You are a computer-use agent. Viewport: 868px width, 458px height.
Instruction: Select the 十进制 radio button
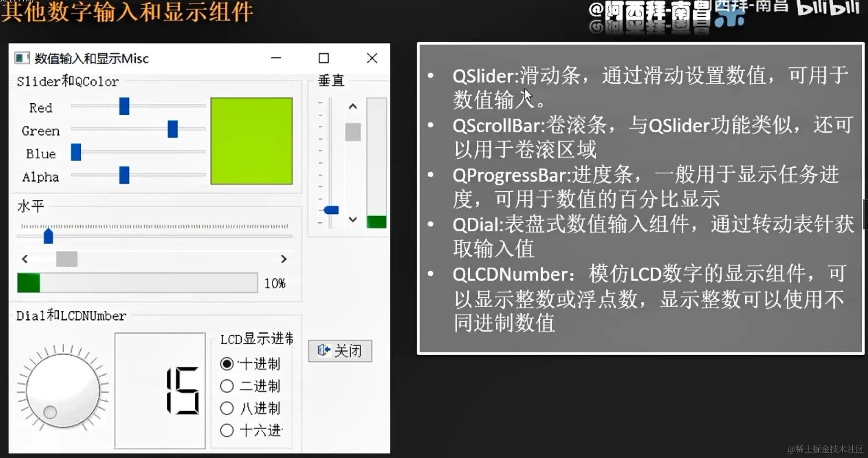click(226, 364)
